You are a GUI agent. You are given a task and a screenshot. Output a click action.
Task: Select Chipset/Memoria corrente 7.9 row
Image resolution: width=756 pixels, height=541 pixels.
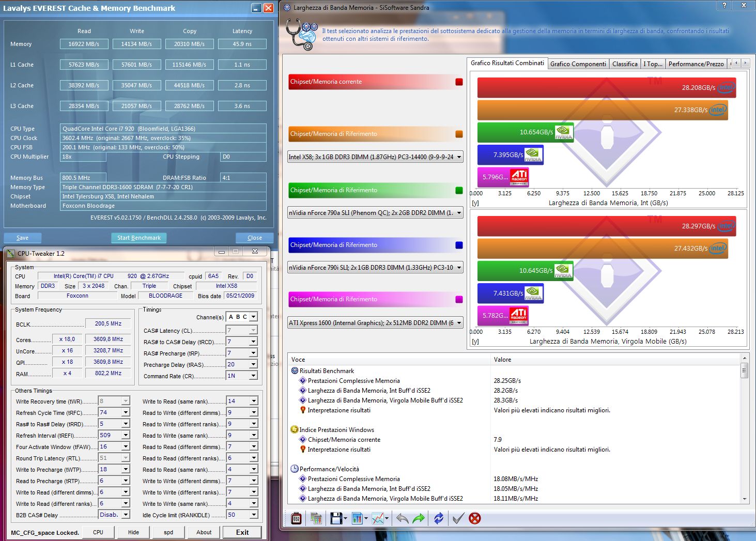point(517,440)
